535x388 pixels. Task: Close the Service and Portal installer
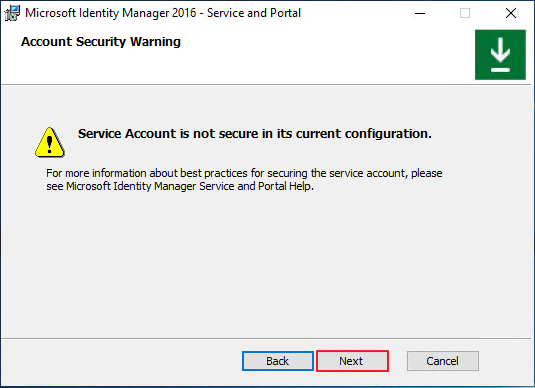(510, 13)
